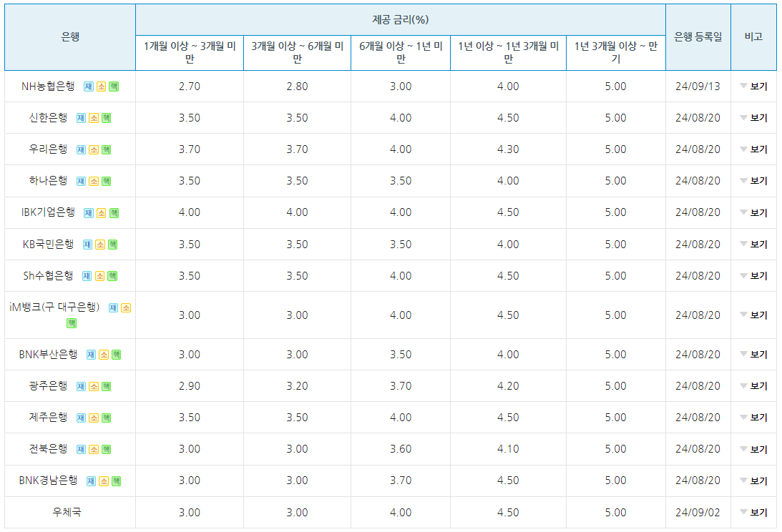Viewport: 782px width, 532px height.
Task: Click the blue 재 badge beside iM뱅크
Action: (113, 307)
